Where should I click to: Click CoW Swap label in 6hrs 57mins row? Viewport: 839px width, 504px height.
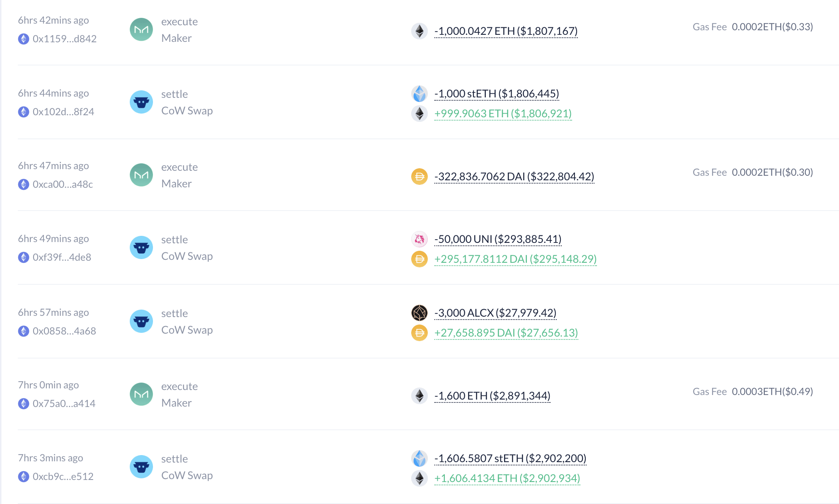[x=187, y=330]
